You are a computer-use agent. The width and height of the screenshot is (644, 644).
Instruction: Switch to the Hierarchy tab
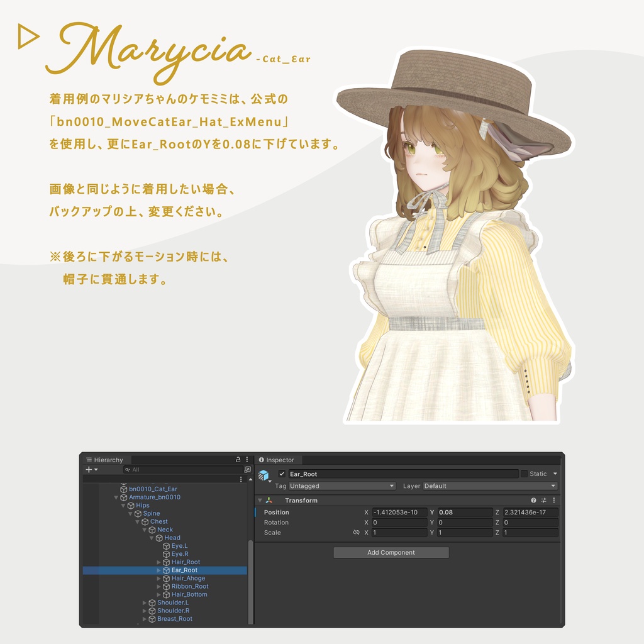(106, 460)
